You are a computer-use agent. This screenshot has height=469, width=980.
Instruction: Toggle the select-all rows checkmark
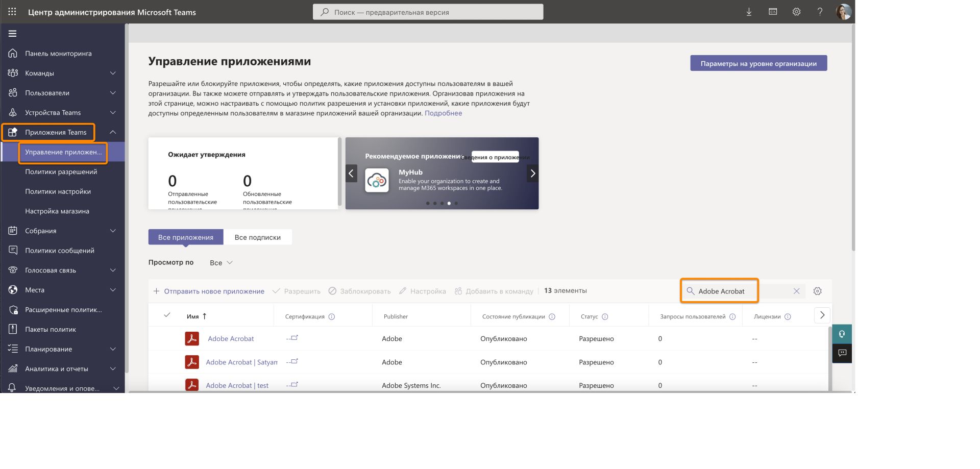[x=167, y=315]
